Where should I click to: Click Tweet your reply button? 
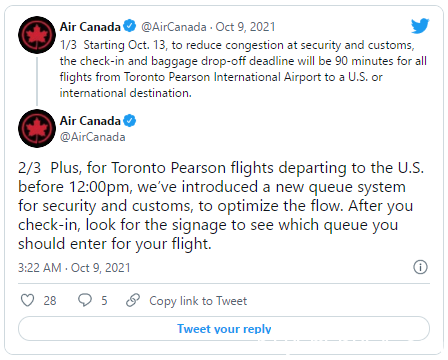pyautogui.click(x=224, y=329)
